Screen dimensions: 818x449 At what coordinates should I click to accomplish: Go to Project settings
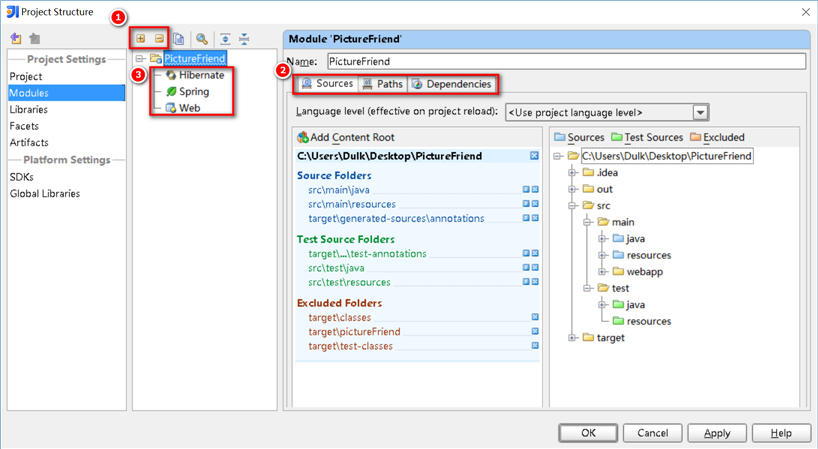click(x=26, y=77)
